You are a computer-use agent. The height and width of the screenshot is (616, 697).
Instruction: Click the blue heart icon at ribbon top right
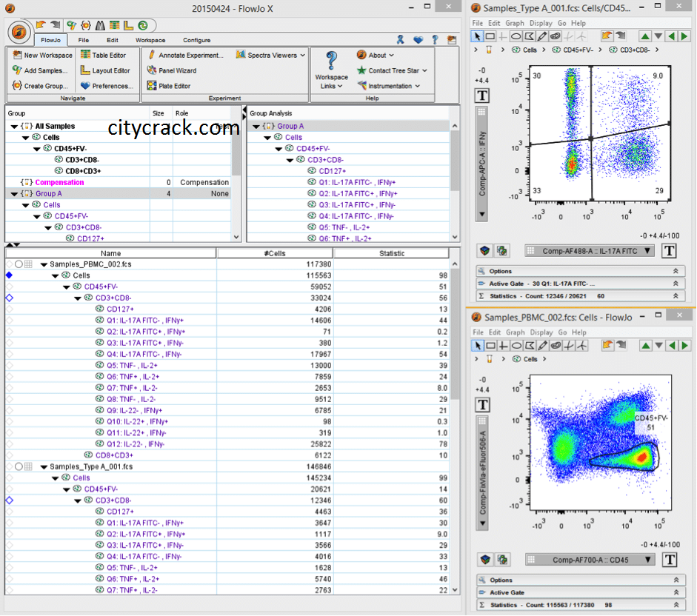(418, 39)
